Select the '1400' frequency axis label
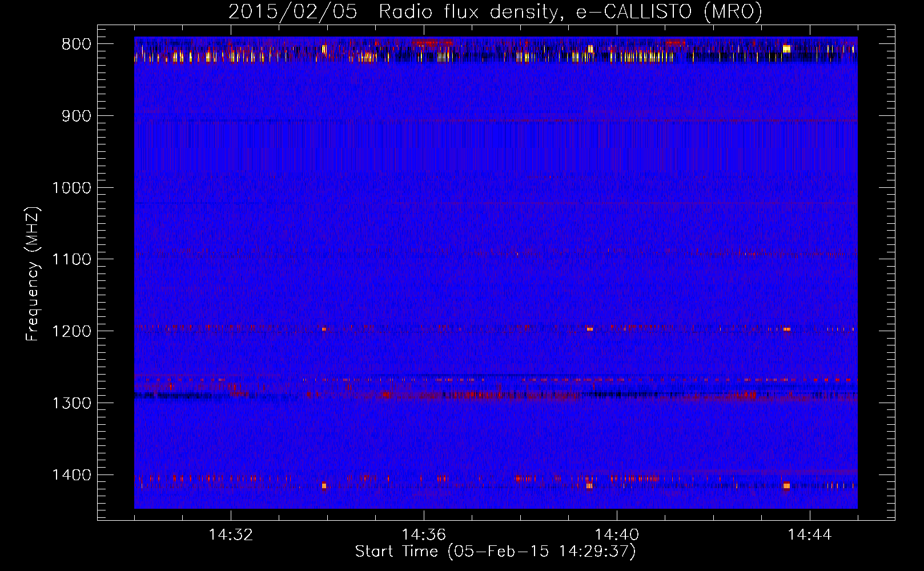924x571 pixels. coord(71,475)
